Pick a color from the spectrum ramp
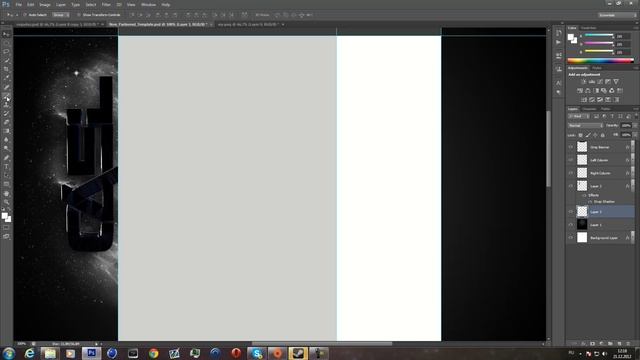The height and width of the screenshot is (360, 640). (600, 60)
